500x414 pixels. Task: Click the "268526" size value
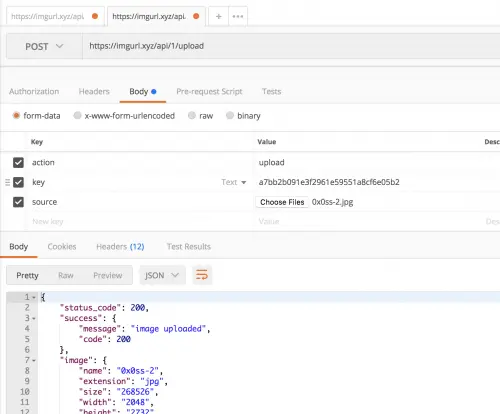tap(135, 392)
